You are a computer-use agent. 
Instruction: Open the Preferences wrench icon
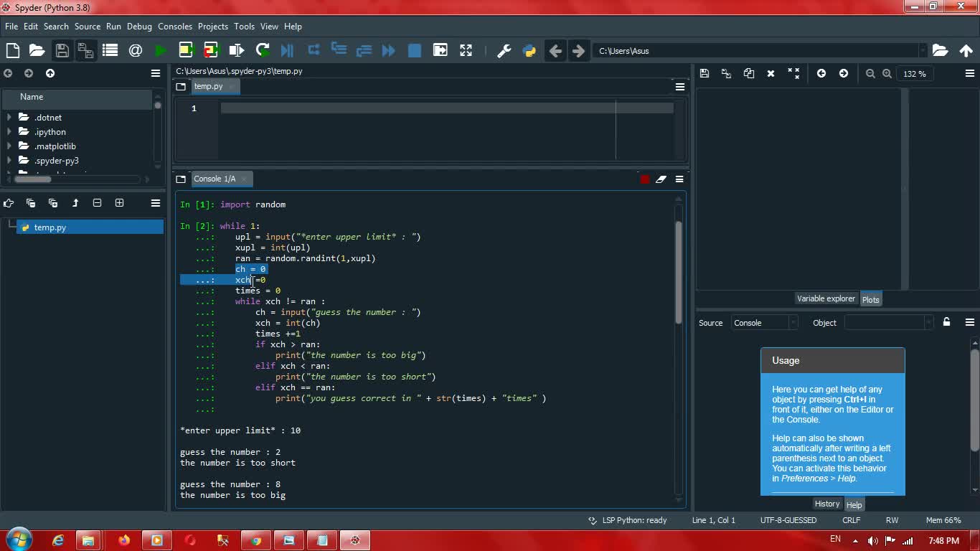504,50
